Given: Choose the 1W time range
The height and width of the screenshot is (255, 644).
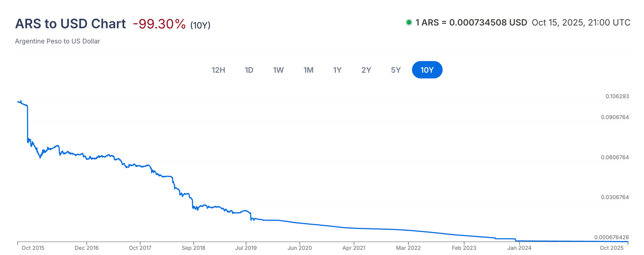Looking at the screenshot, I should 278,70.
